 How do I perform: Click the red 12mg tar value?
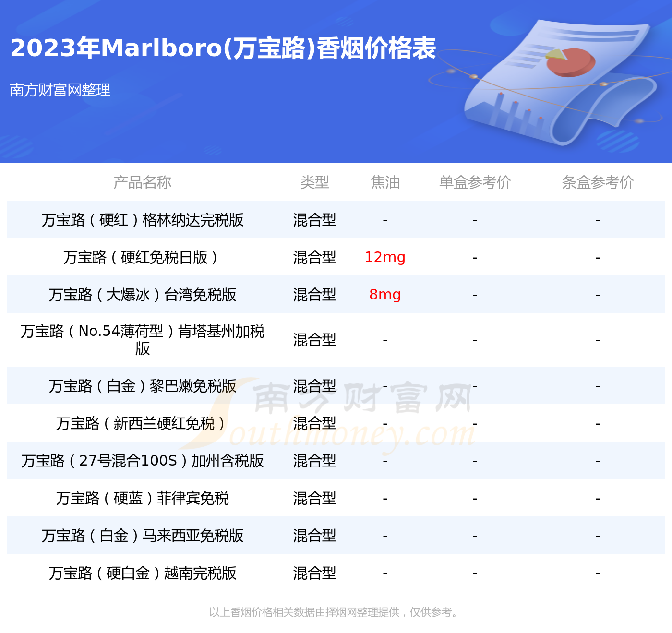385,257
